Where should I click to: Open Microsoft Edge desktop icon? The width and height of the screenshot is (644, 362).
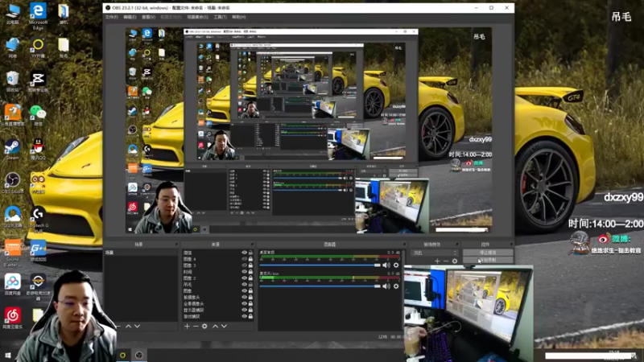point(38,16)
